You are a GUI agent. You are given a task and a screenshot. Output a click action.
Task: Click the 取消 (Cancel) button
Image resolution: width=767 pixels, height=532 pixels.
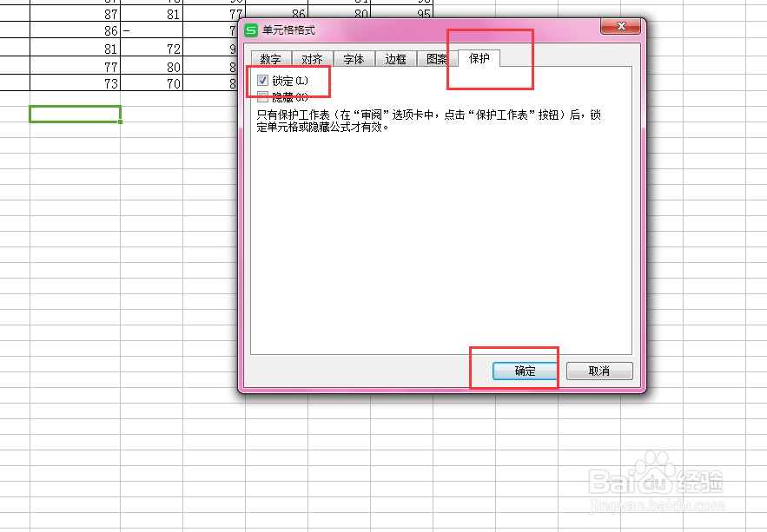(x=599, y=371)
